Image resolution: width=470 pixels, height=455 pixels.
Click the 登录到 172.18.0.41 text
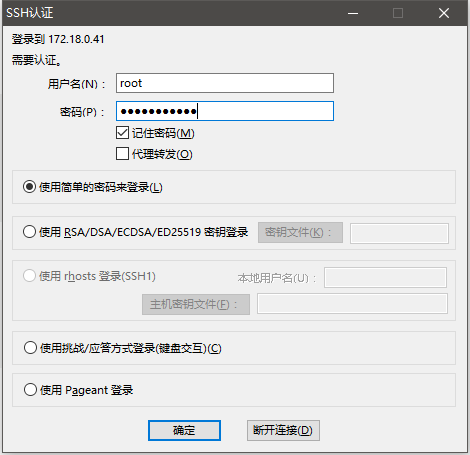point(58,39)
